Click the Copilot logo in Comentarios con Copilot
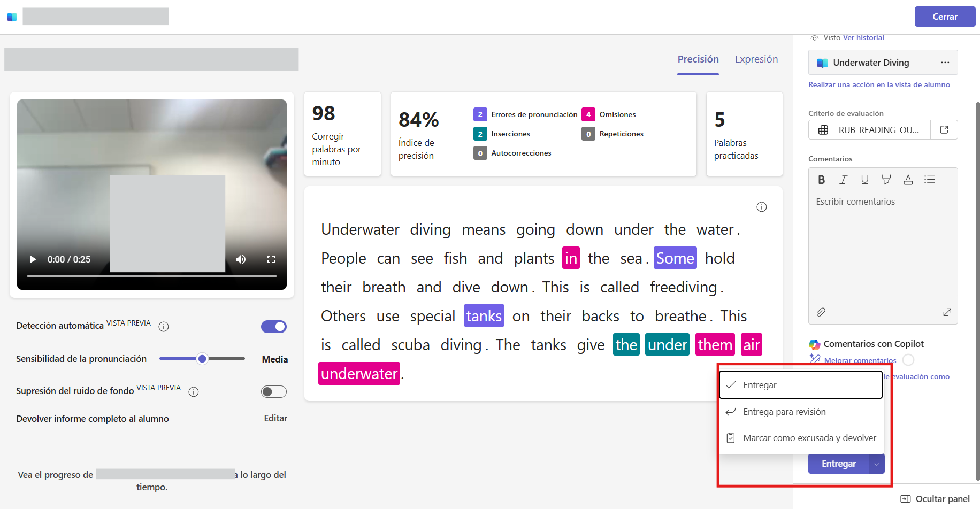 click(815, 344)
